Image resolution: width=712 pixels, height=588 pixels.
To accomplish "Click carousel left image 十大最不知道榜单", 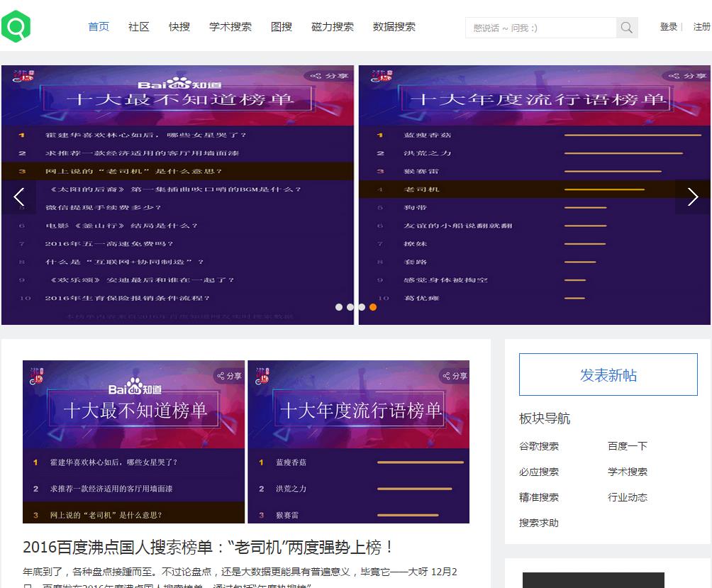I will coord(177,195).
